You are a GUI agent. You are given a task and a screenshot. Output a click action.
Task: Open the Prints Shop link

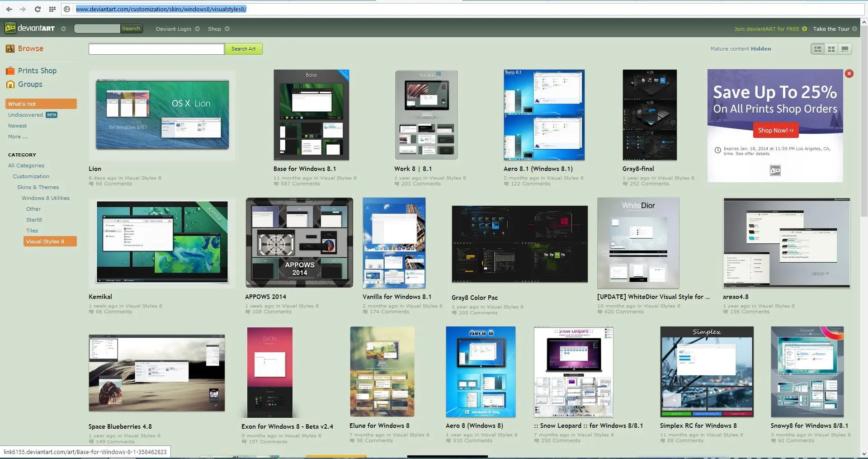pos(37,71)
